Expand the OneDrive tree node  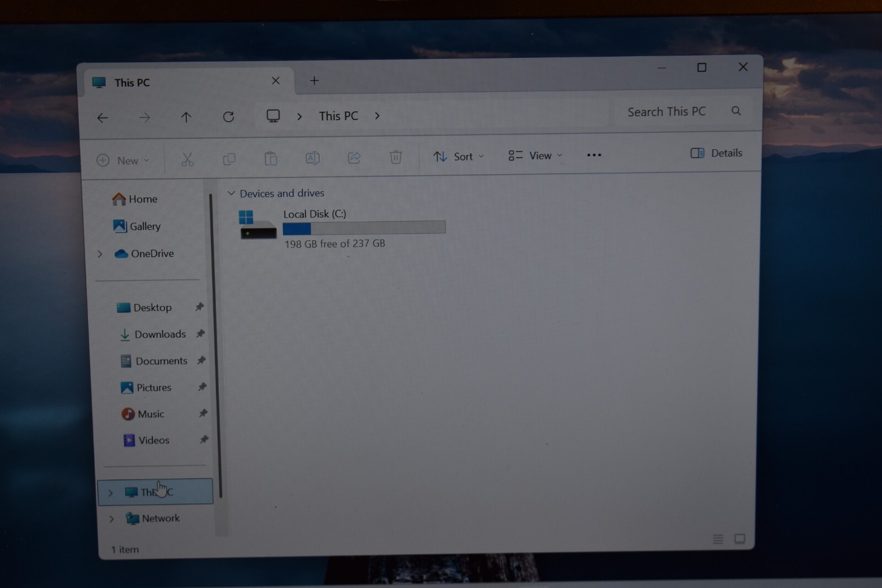click(x=100, y=254)
